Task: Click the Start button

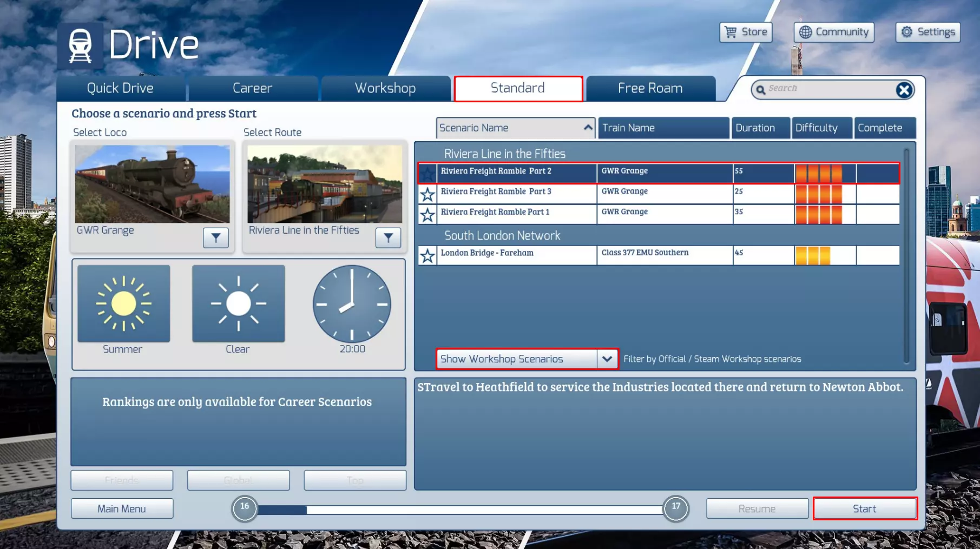Action: (865, 509)
